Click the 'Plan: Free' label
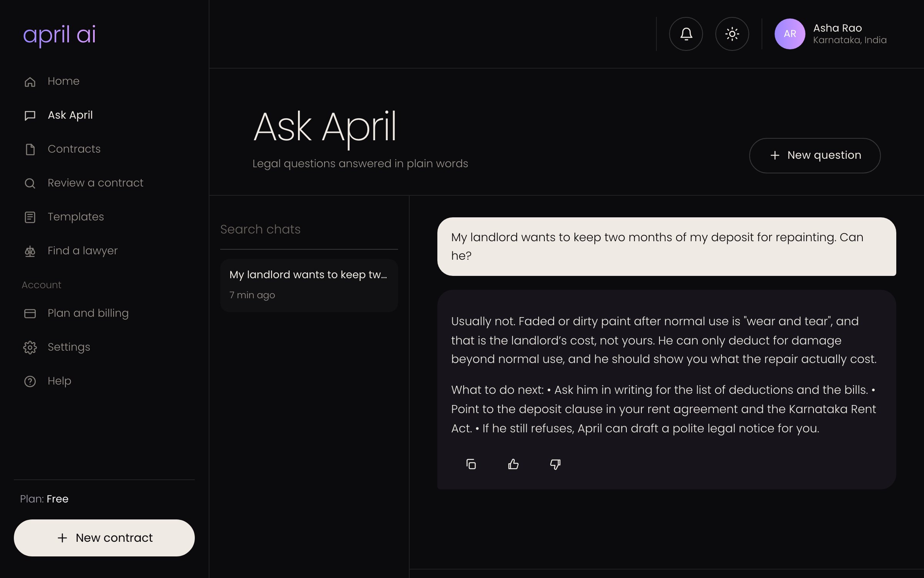The height and width of the screenshot is (578, 924). 44,499
